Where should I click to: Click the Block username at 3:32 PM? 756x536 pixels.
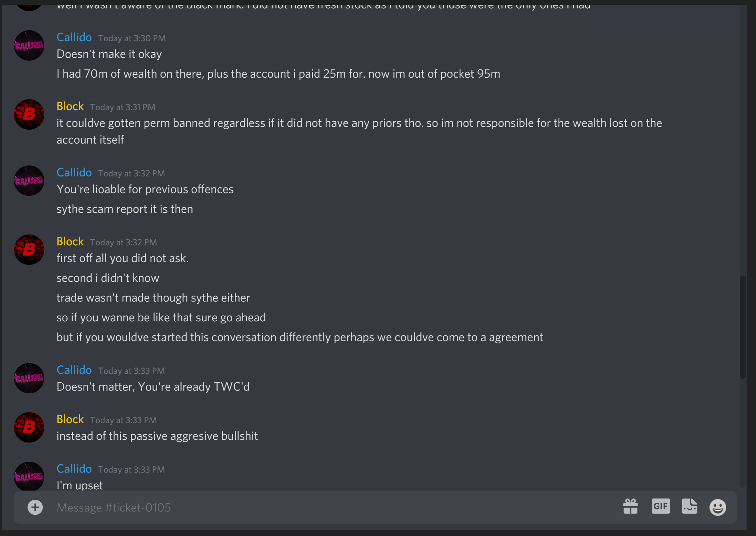(70, 242)
